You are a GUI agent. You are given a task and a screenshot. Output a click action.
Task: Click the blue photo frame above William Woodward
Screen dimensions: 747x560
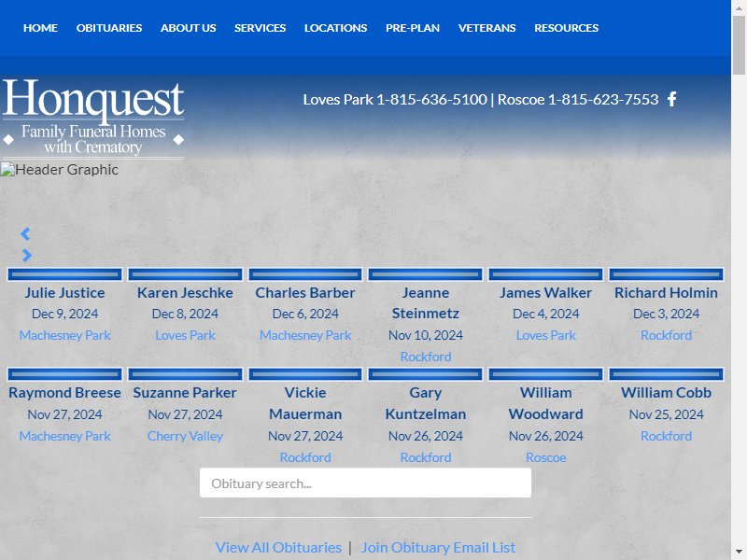546,374
